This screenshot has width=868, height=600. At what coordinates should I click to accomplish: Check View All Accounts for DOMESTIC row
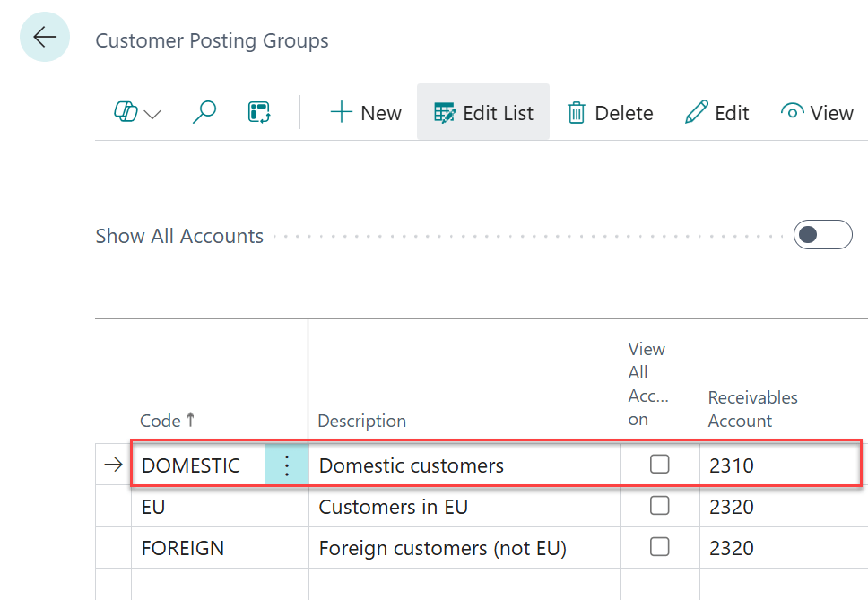click(x=659, y=464)
